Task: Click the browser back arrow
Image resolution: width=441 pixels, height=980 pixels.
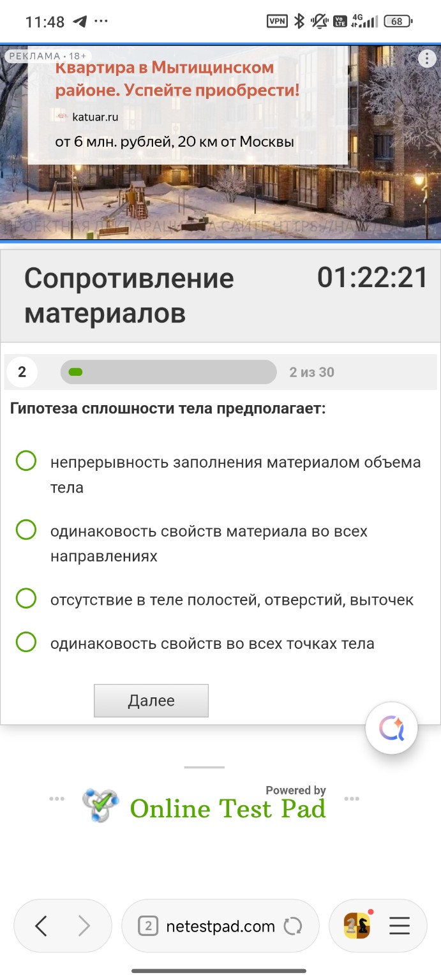Action: pos(42,925)
